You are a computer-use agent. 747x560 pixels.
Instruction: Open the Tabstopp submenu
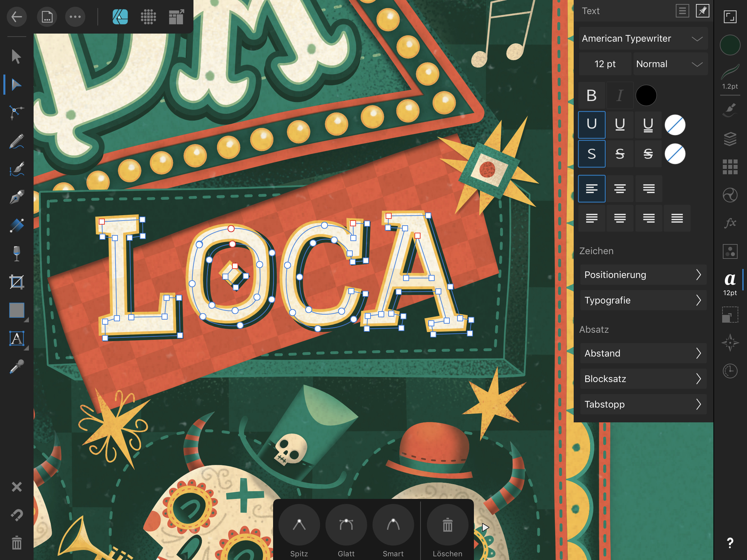(643, 404)
